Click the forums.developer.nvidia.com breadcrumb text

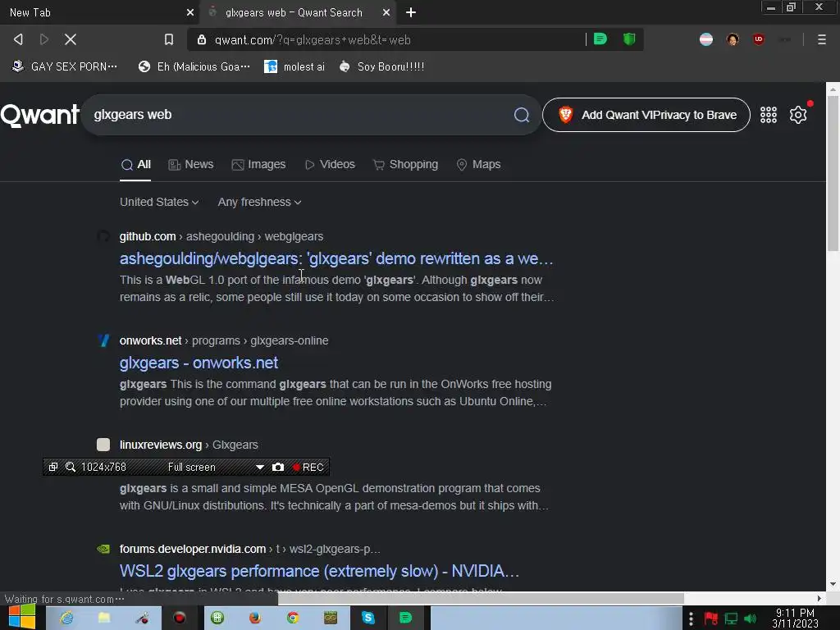[x=192, y=549]
